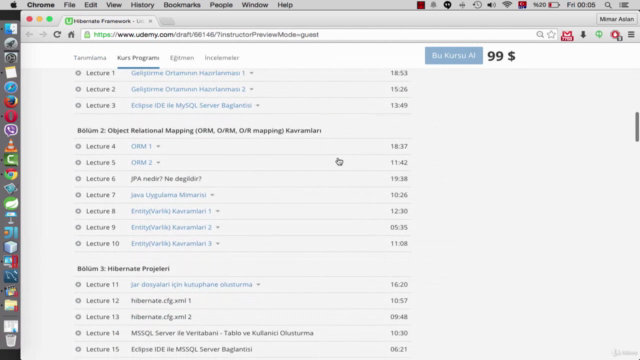Open a new tab button beside Hibernate tab
Viewport: 640px width, 360px height.
point(167,21)
